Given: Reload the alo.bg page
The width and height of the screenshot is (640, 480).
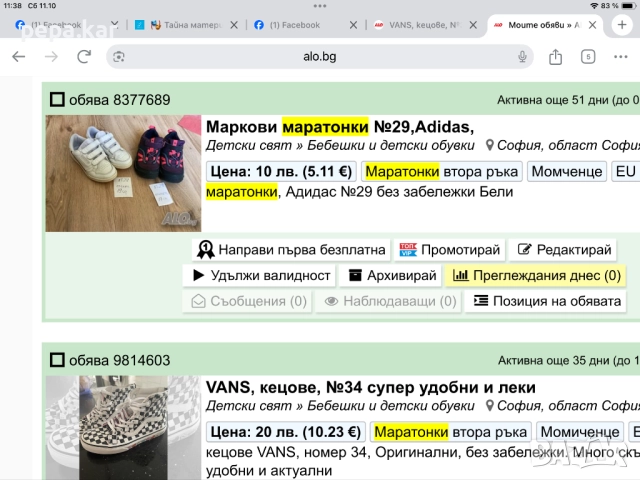Looking at the screenshot, I should pyautogui.click(x=84, y=56).
